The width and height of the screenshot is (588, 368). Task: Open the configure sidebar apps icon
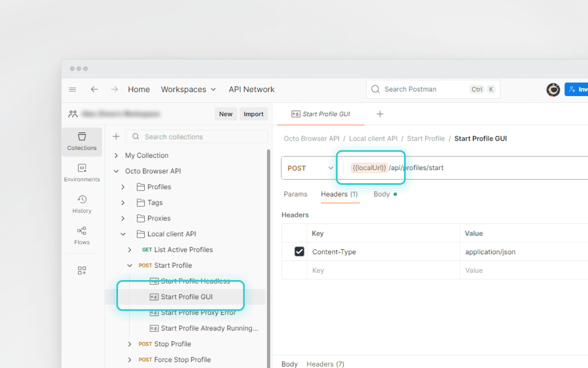click(x=82, y=270)
